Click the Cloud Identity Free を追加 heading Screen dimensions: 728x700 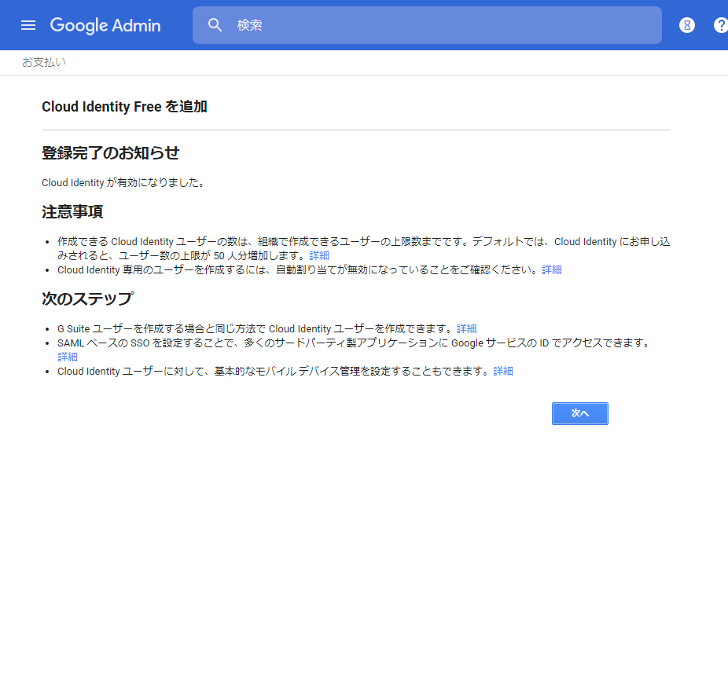point(124,107)
